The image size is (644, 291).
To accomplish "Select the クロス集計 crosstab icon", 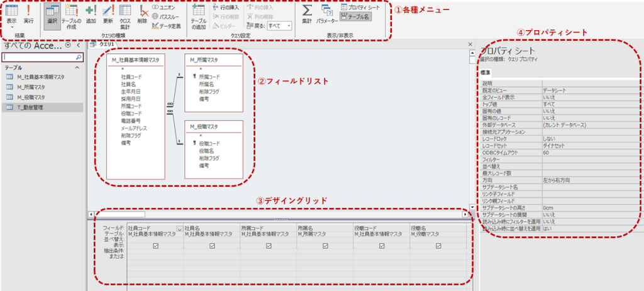I will point(125,14).
